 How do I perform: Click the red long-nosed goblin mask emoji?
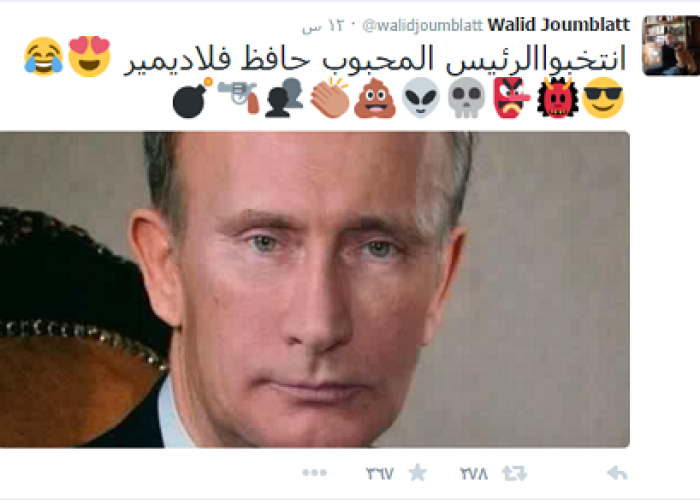coord(512,97)
